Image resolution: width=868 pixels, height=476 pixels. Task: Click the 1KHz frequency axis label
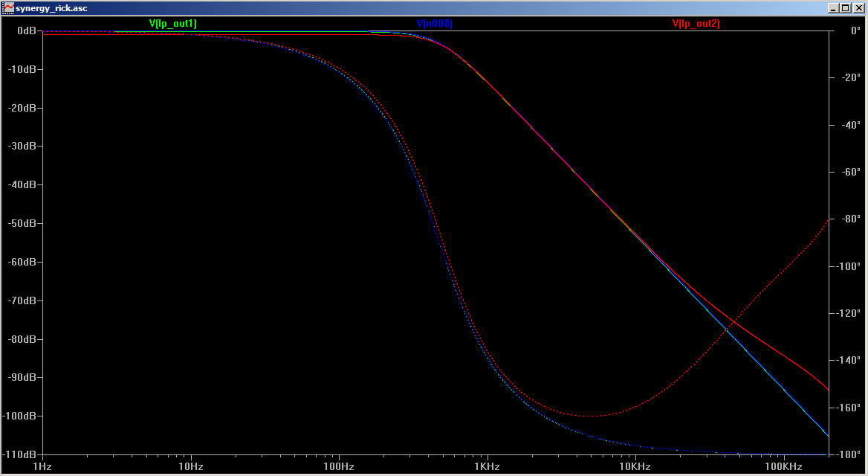488,466
